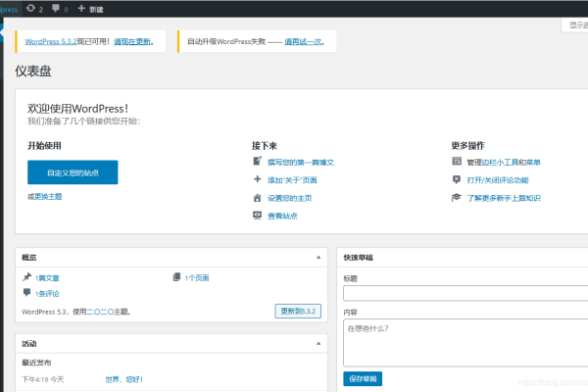Click the home icon beside 设置您的主页
This screenshot has width=588, height=392.
[257, 197]
